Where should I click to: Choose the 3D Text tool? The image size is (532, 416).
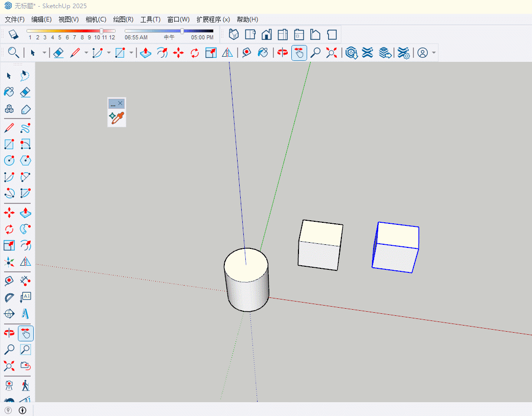tap(25, 313)
